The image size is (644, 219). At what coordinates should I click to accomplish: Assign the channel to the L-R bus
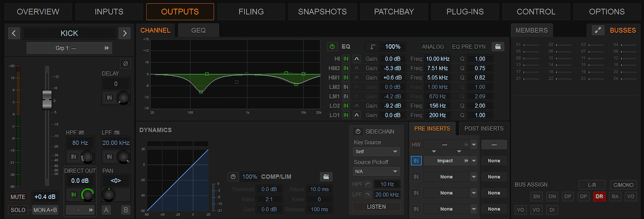pyautogui.click(x=592, y=185)
